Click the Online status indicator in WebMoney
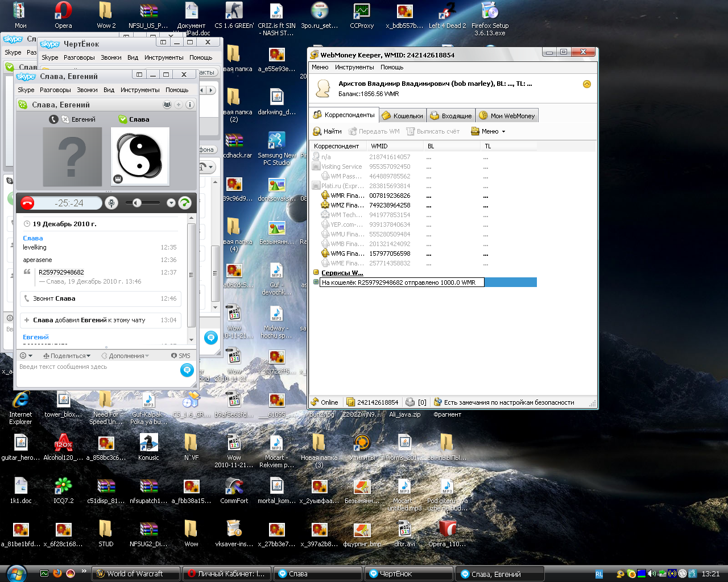The height and width of the screenshot is (582, 728). (324, 402)
